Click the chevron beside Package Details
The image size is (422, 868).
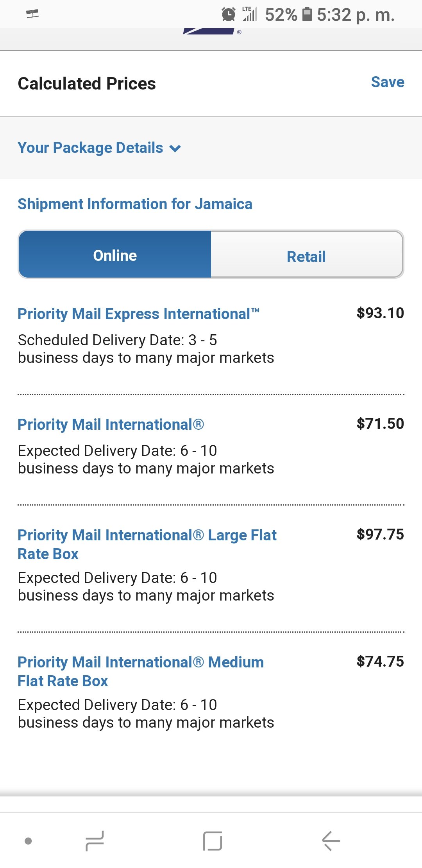175,149
